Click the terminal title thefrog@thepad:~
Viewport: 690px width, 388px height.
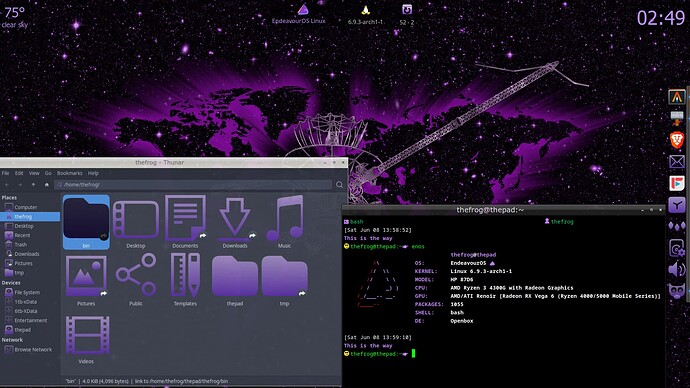490,210
